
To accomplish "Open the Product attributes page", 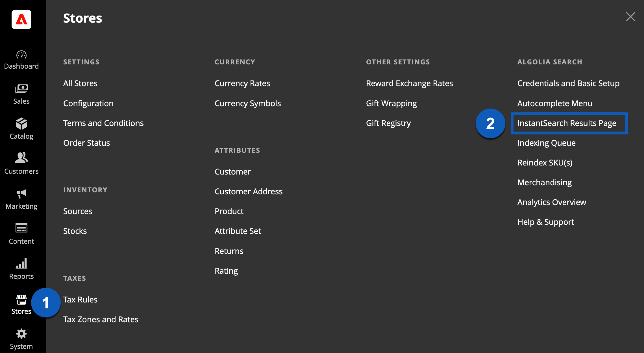I will pos(229,211).
